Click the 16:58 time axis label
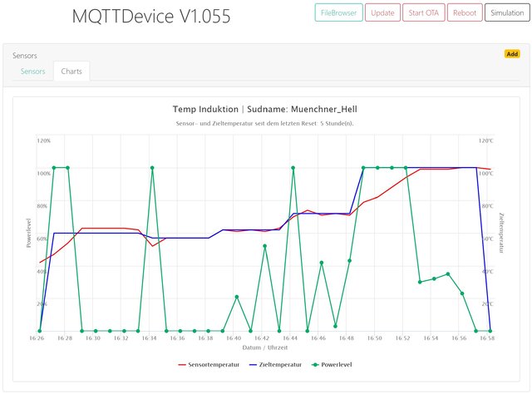532x394 pixels. pos(487,338)
